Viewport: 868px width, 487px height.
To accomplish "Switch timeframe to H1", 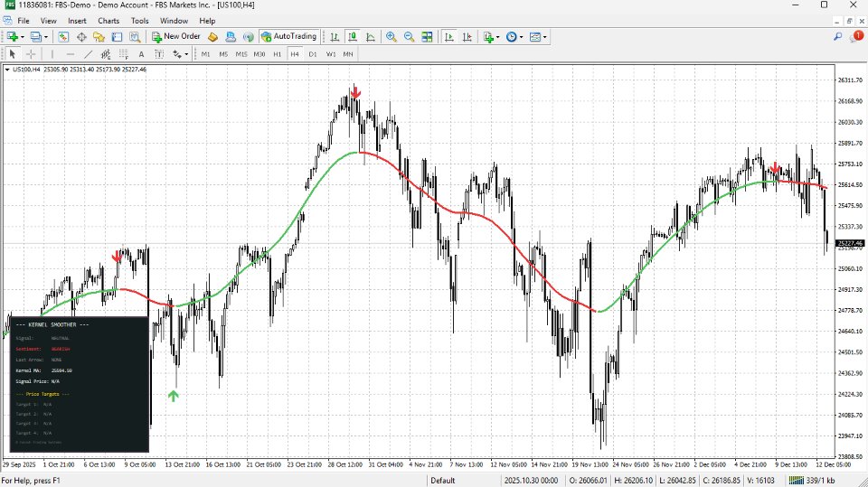I will tap(278, 54).
